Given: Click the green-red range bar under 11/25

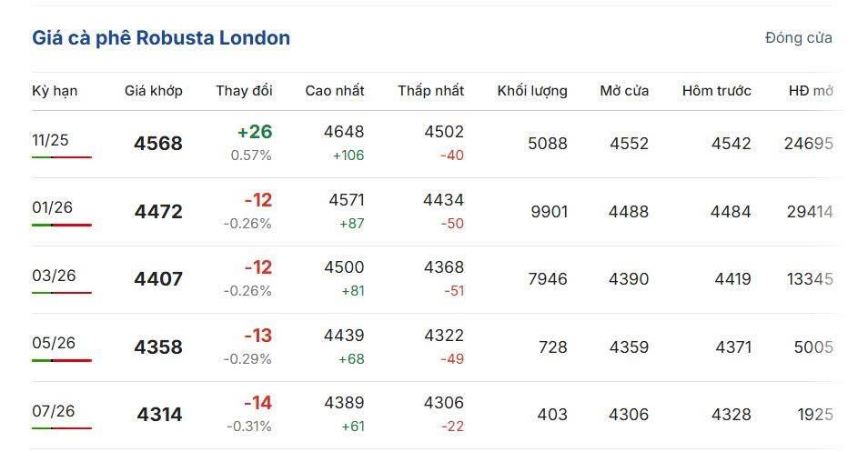Looking at the screenshot, I should pyautogui.click(x=62, y=157).
